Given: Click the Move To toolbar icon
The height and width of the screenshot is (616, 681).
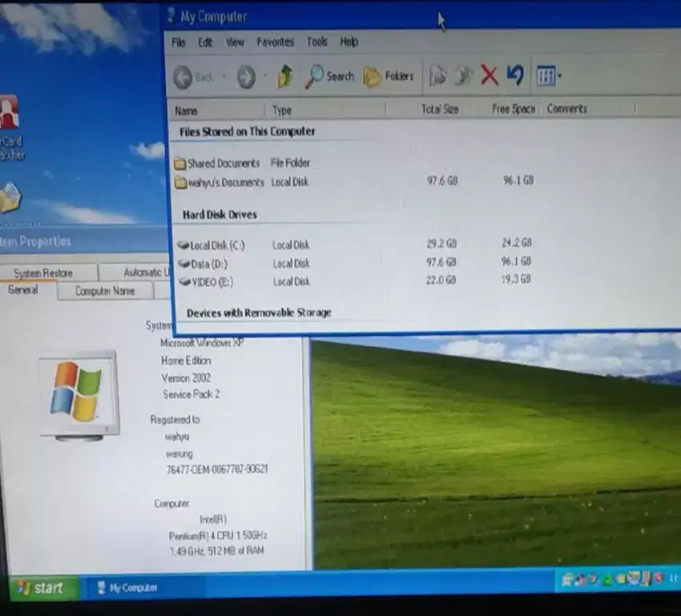Looking at the screenshot, I should [x=437, y=75].
